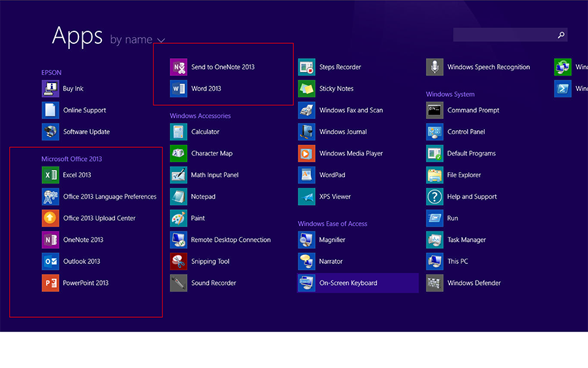Screen dimensions: 588x368
Task: Open the Math Input Panel icon
Action: [178, 175]
